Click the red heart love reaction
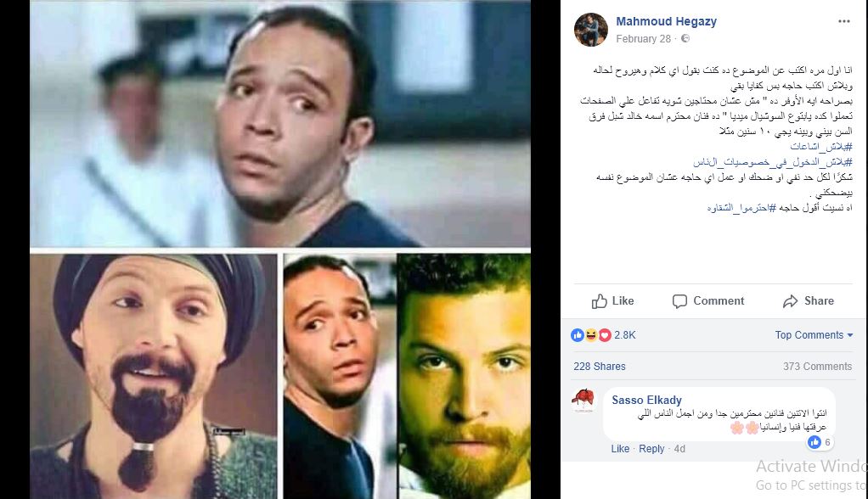The width and height of the screenshot is (868, 499). [x=605, y=335]
